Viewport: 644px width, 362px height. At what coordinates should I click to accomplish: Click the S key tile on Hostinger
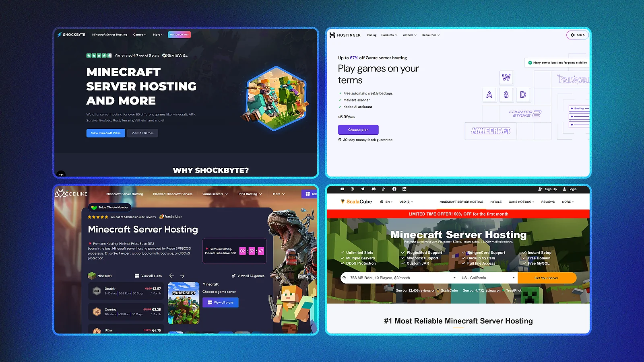click(x=506, y=95)
